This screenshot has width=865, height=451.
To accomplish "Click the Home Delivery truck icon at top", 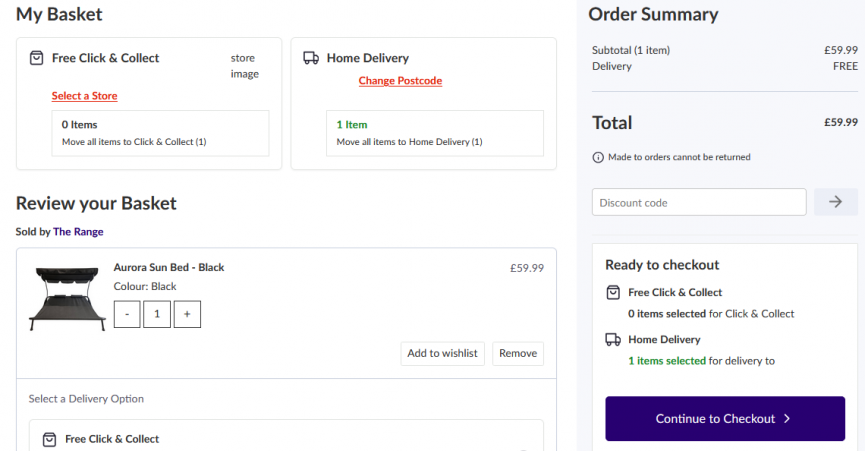I will [x=311, y=58].
